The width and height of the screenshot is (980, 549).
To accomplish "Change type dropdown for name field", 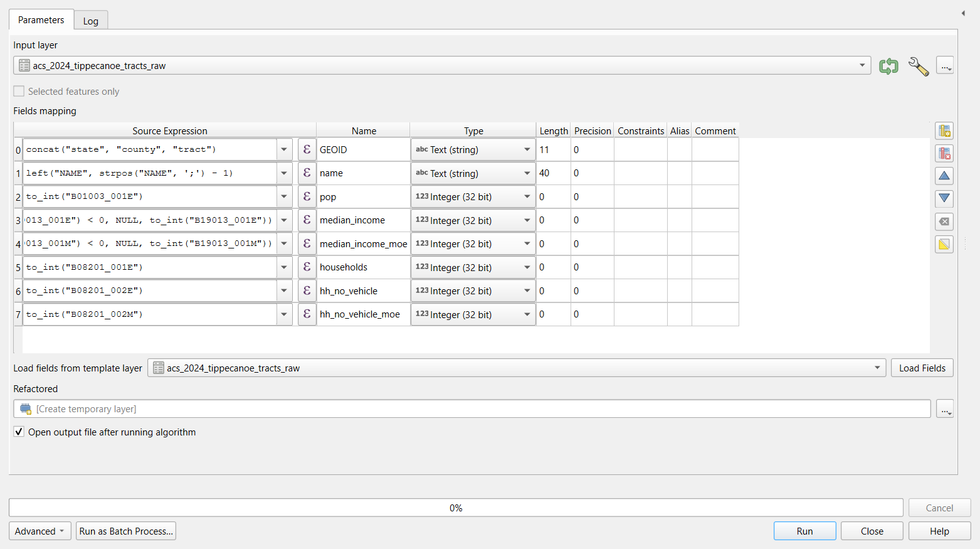I will pyautogui.click(x=473, y=173).
